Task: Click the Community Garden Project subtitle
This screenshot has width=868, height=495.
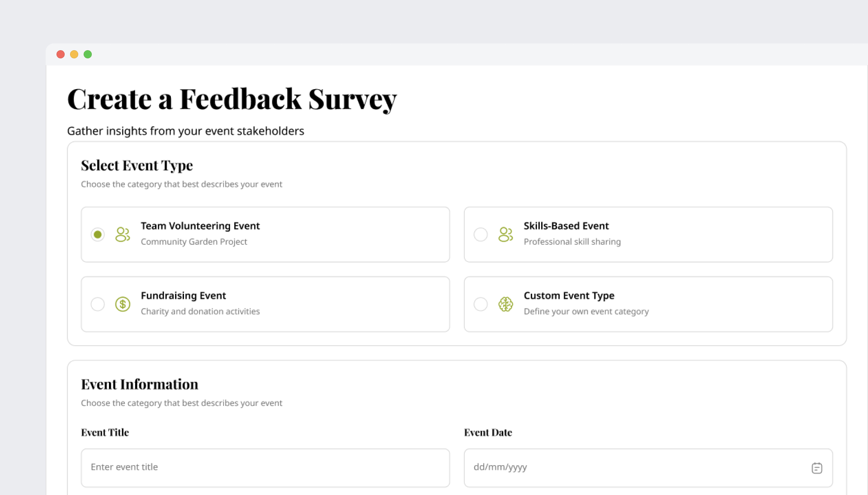Action: (x=194, y=242)
